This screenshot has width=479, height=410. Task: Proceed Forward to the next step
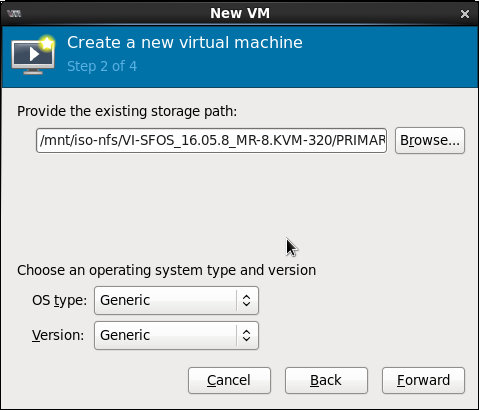423,380
